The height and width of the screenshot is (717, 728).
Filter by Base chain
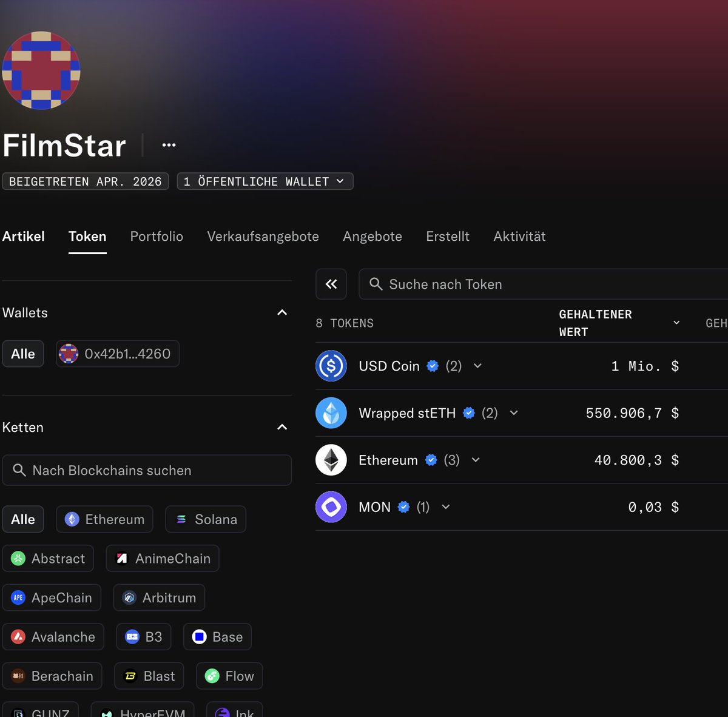(x=217, y=637)
